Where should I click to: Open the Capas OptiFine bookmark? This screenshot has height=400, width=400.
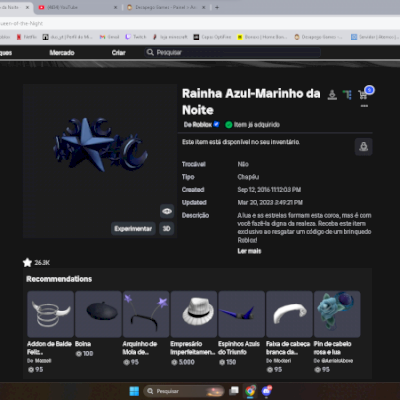pyautogui.click(x=212, y=37)
